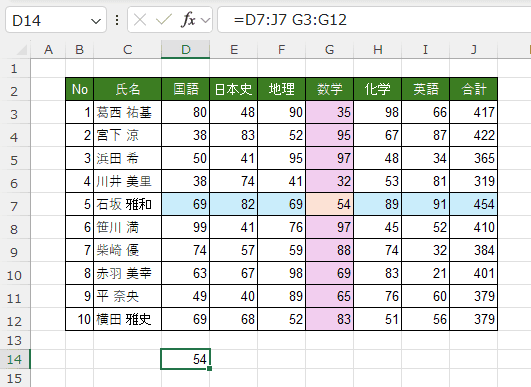Screen dimensions: 531x387
Task: Select the orange intersection cell showing 54
Action: coord(330,204)
